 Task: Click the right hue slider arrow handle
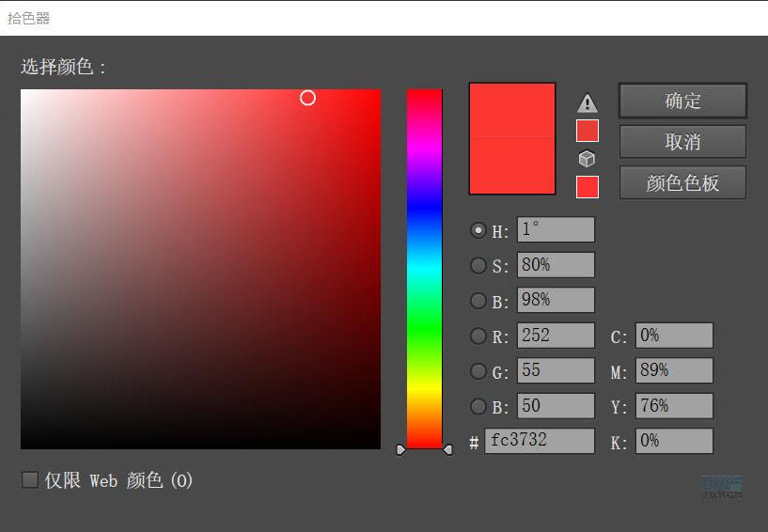(447, 449)
